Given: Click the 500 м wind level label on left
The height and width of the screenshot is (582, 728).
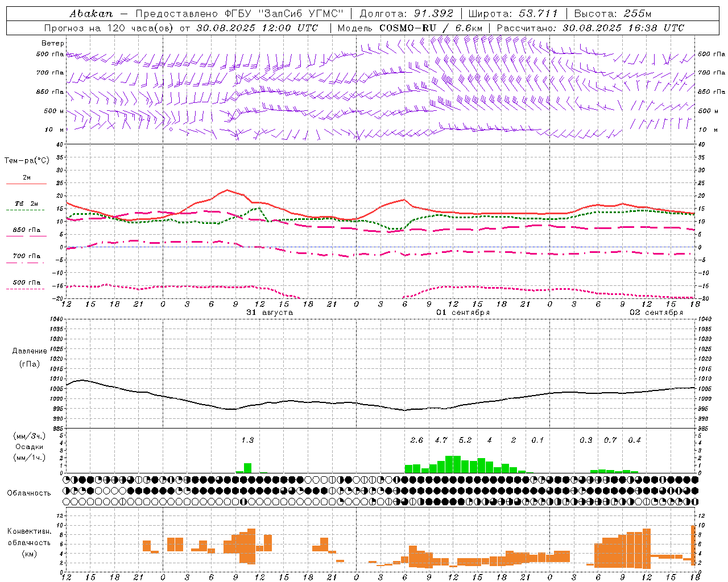Looking at the screenshot, I should pyautogui.click(x=54, y=111).
